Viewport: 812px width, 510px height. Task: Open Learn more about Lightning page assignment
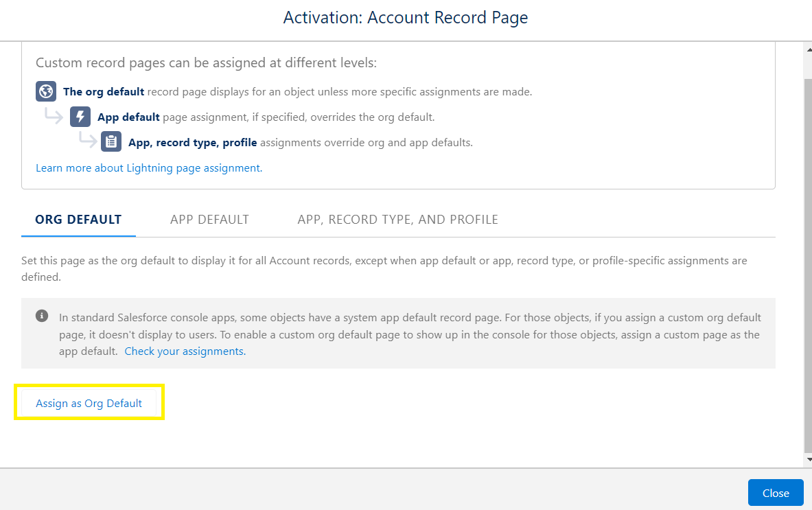click(x=149, y=167)
